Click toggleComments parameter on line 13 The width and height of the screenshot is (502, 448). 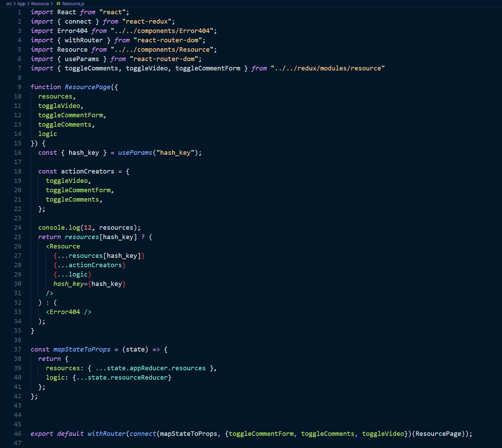(65, 124)
